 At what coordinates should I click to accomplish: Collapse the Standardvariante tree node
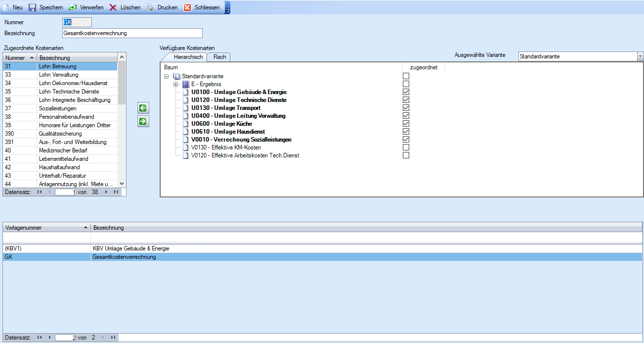[167, 76]
